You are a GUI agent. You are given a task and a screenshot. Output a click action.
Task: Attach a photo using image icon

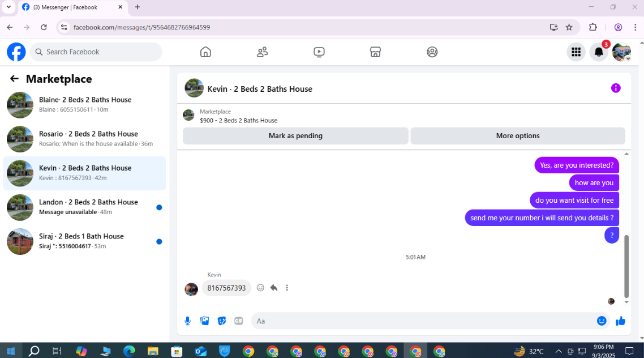[204, 321]
